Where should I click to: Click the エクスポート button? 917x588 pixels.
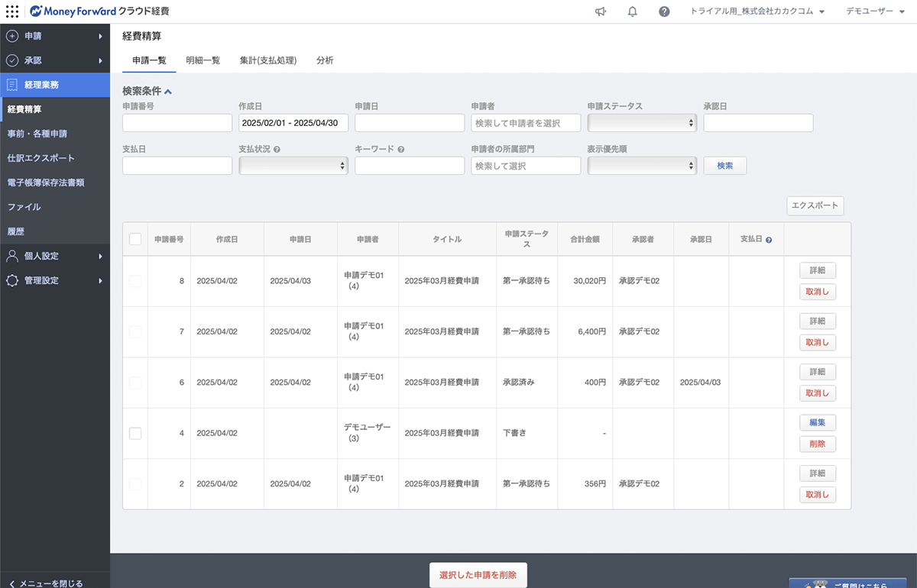point(815,205)
